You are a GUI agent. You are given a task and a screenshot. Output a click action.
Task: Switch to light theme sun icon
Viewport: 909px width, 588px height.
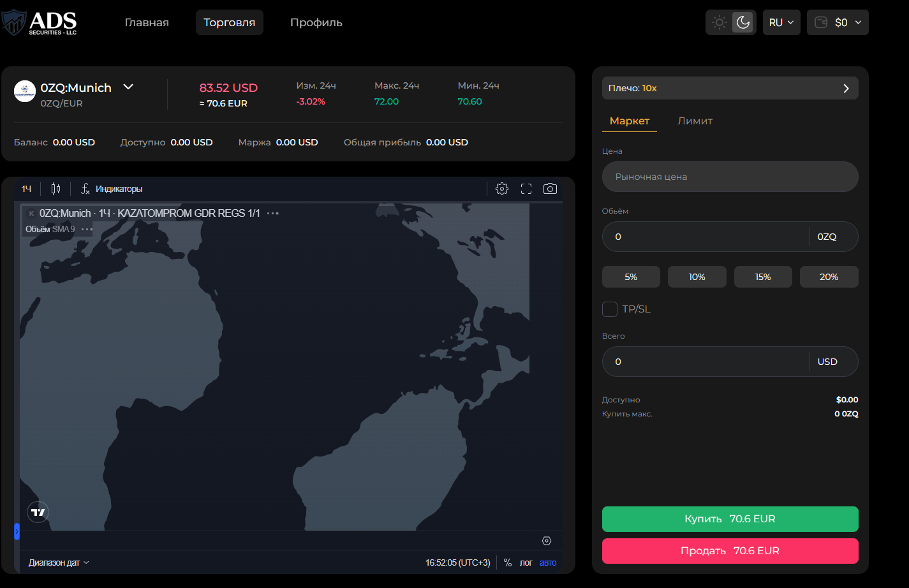point(720,22)
